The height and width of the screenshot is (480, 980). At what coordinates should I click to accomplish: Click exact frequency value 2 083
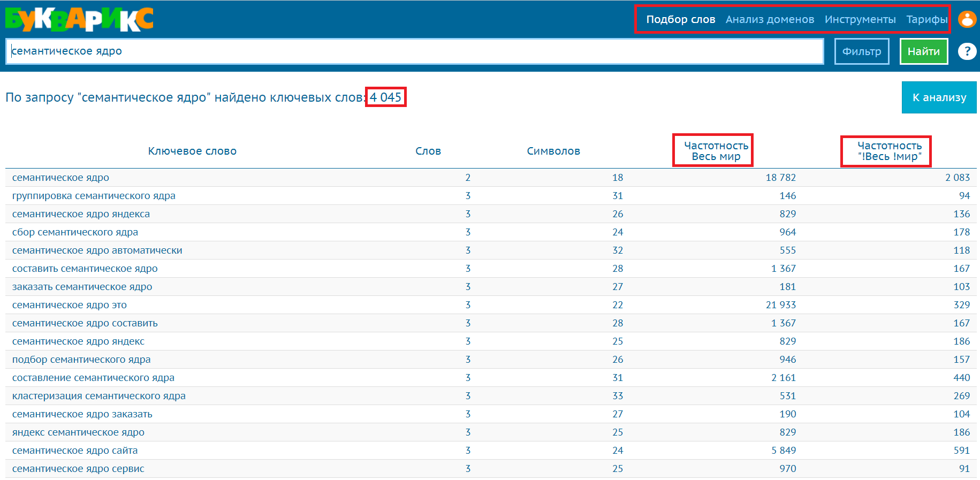[x=958, y=178]
